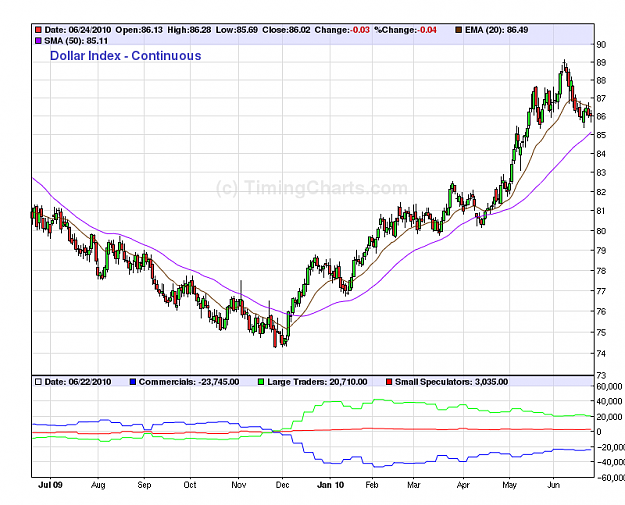The height and width of the screenshot is (505, 625).
Task: Click the green Large Traders line at its February peak
Action: coord(379,400)
